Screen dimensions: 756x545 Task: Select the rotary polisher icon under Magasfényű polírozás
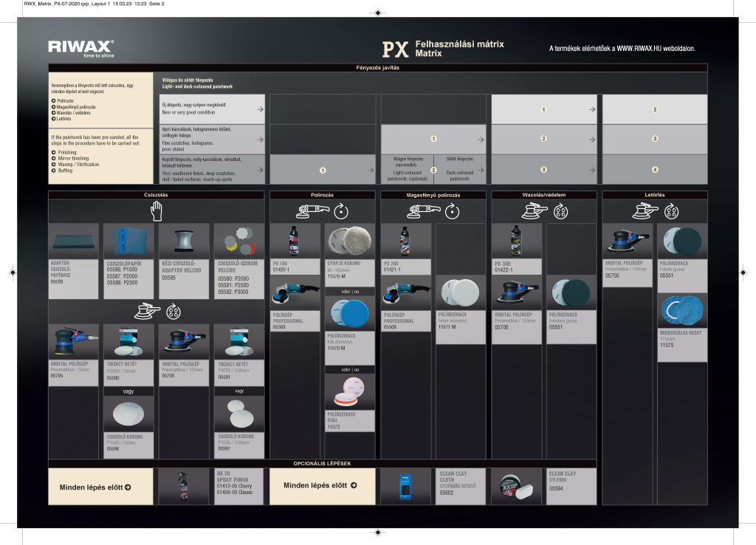click(424, 211)
